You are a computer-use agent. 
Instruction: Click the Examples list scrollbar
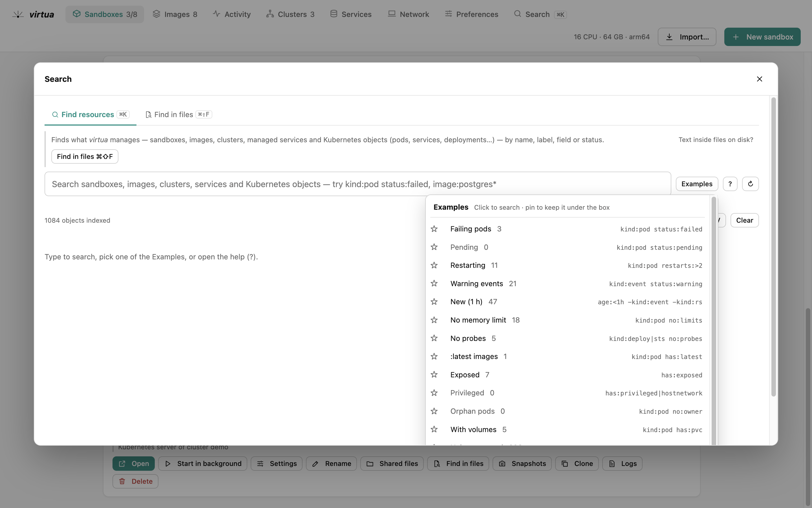tap(714, 320)
